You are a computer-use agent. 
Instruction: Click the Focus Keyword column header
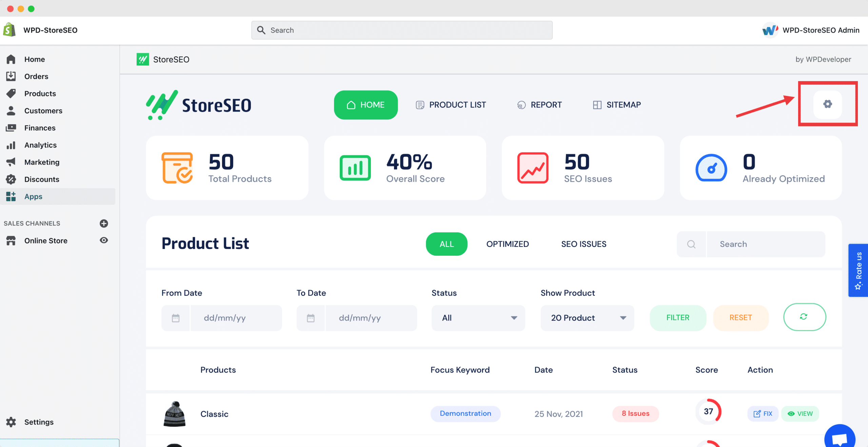[460, 370]
